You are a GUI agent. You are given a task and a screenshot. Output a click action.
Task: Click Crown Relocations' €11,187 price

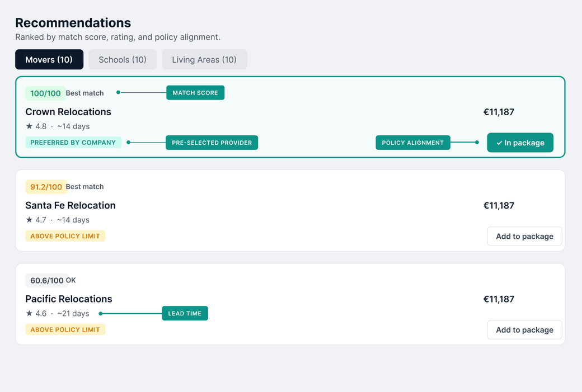(499, 112)
